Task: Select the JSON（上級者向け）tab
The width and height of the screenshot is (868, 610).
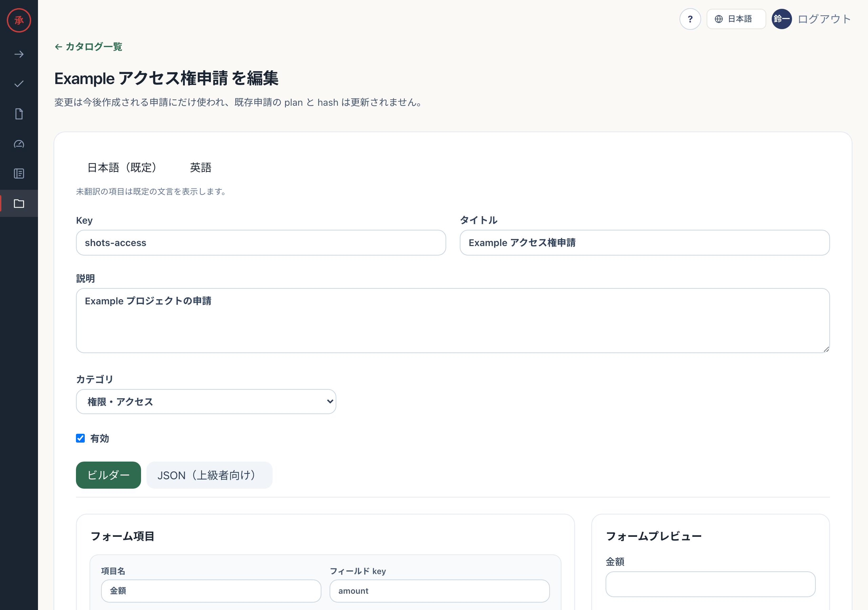Action: coord(210,475)
